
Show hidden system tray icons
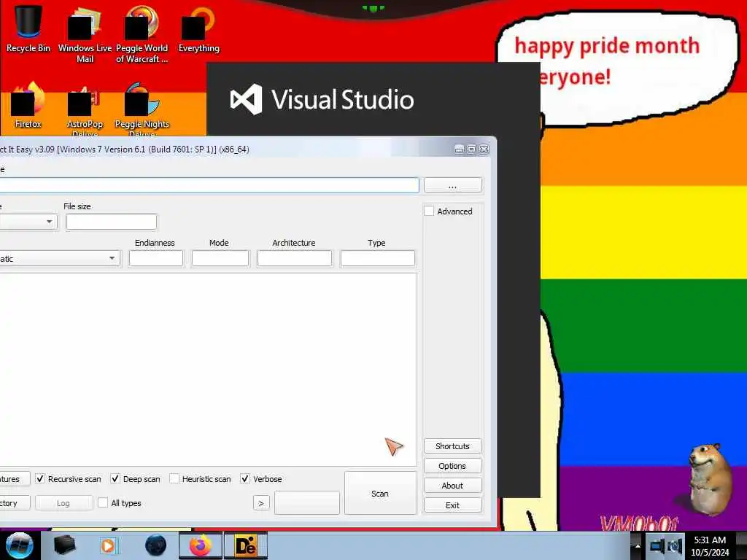pyautogui.click(x=638, y=546)
